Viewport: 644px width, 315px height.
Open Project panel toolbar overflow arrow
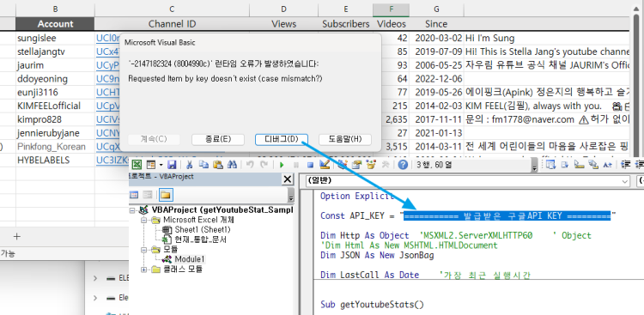tap(291, 196)
